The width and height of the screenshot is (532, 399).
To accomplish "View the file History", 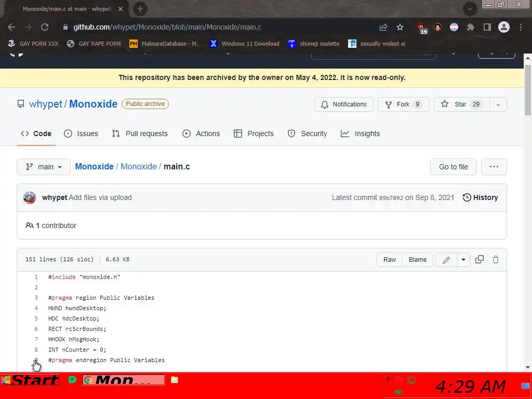I will tap(481, 197).
